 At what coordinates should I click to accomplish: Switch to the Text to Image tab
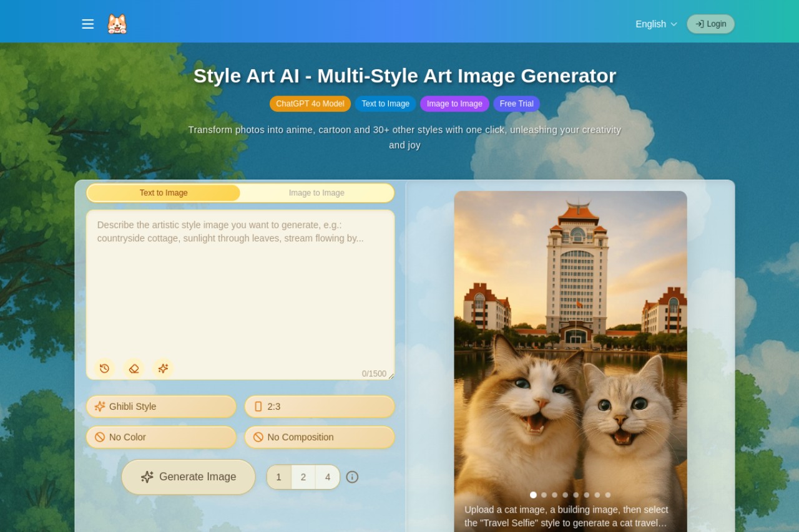(x=164, y=193)
